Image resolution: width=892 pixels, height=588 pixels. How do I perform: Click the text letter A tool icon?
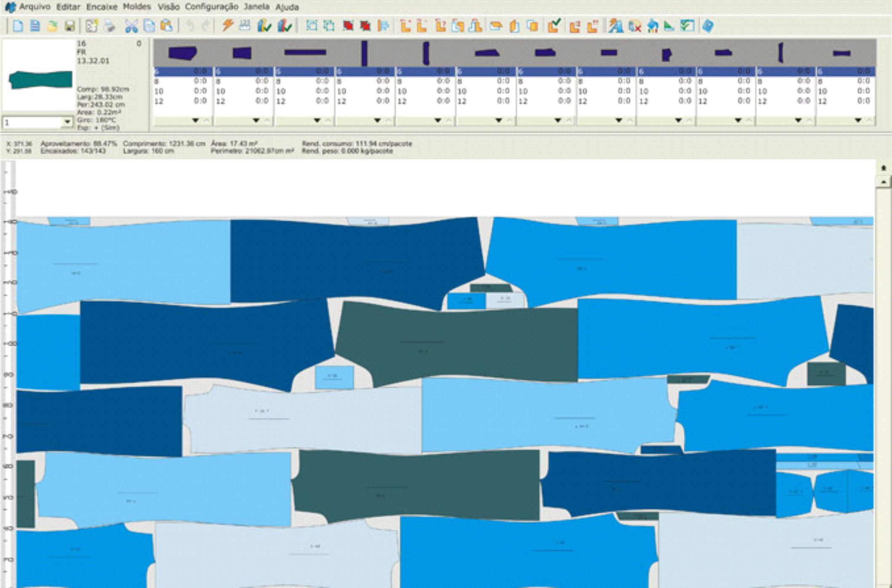(615, 26)
